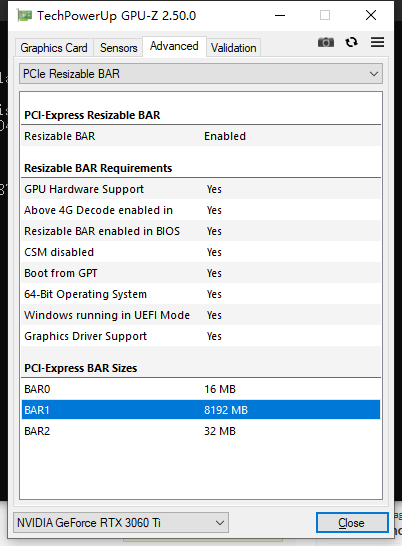Select the Above 4G Decode enabled row
This screenshot has height=546, width=402.
[201, 210]
